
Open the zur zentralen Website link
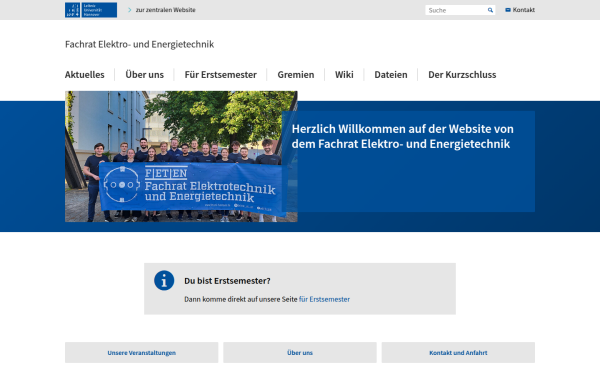(x=165, y=10)
